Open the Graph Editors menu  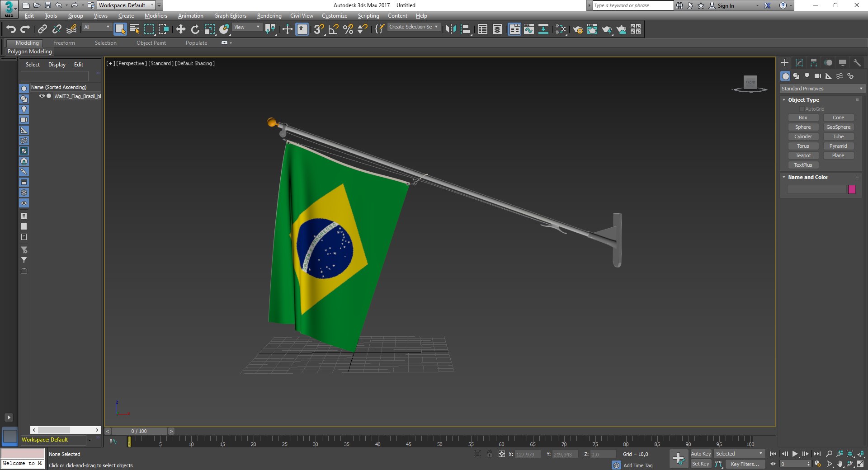tap(230, 16)
